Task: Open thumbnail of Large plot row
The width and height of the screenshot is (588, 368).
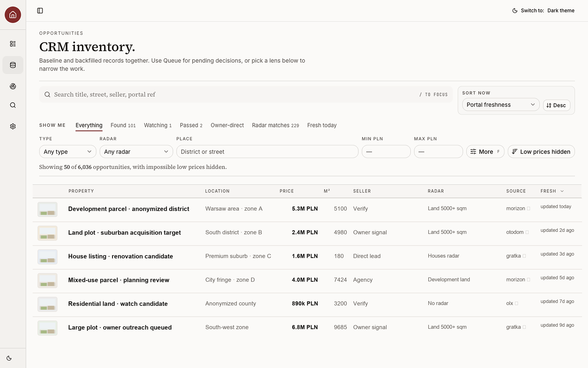Action: [47, 328]
